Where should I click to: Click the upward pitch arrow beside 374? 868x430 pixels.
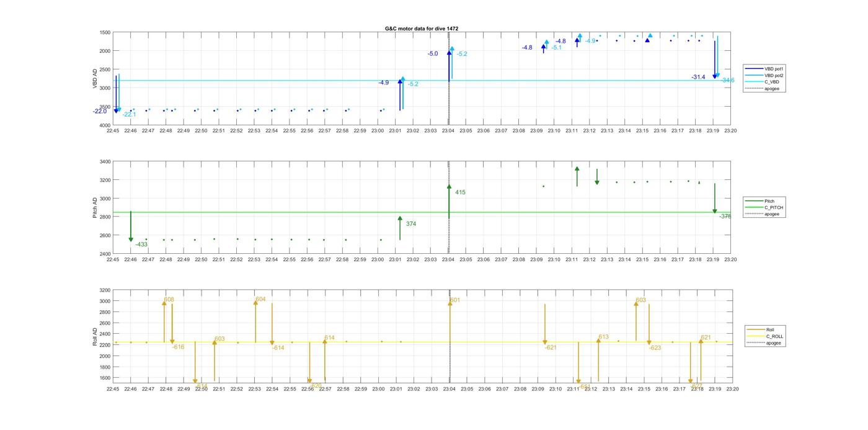[x=400, y=228]
